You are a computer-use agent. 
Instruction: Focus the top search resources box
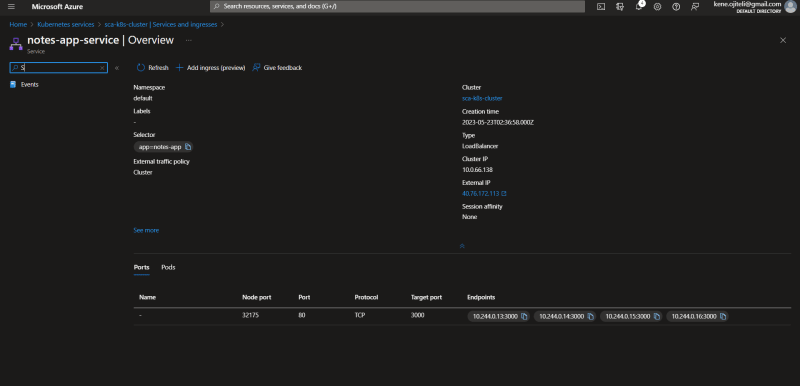[x=397, y=7]
